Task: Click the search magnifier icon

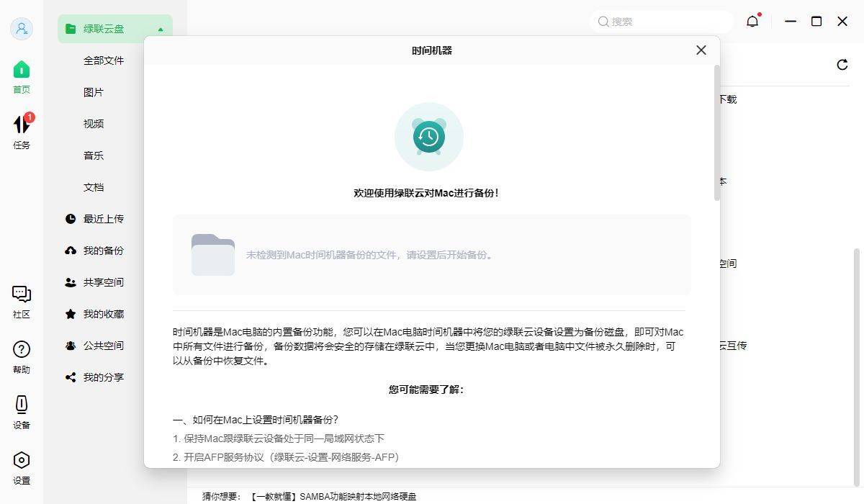Action: (603, 22)
